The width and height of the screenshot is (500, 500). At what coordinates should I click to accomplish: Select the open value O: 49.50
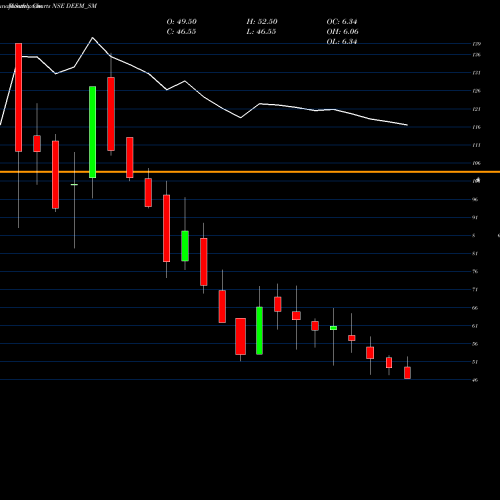182,22
